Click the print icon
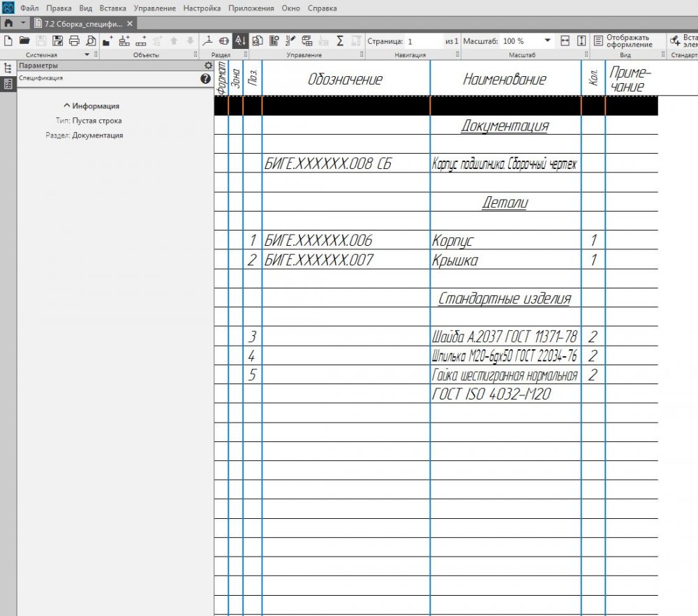This screenshot has width=698, height=616. click(74, 41)
